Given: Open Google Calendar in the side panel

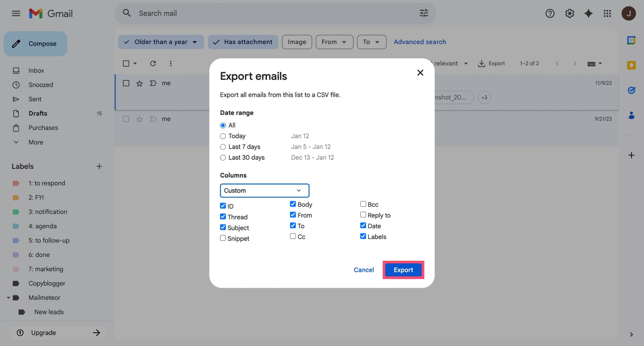Looking at the screenshot, I should (632, 40).
